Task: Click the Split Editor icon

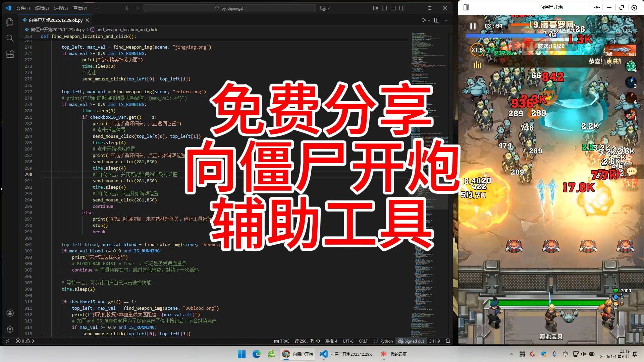Action: [437, 20]
